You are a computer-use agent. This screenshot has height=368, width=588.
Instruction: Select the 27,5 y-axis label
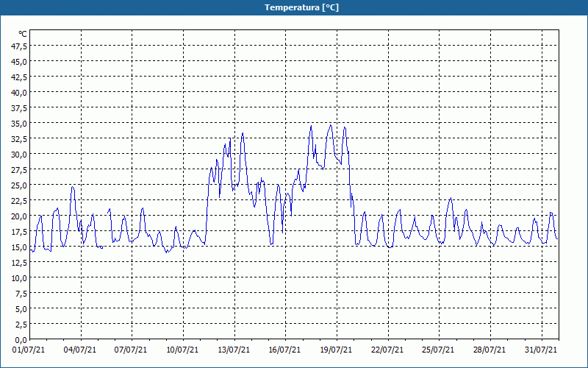pos(20,170)
